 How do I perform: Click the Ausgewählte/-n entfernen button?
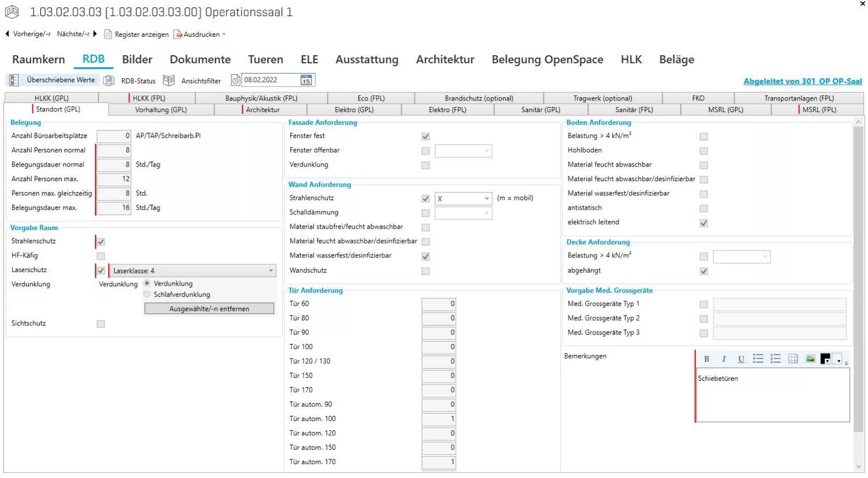coord(209,309)
